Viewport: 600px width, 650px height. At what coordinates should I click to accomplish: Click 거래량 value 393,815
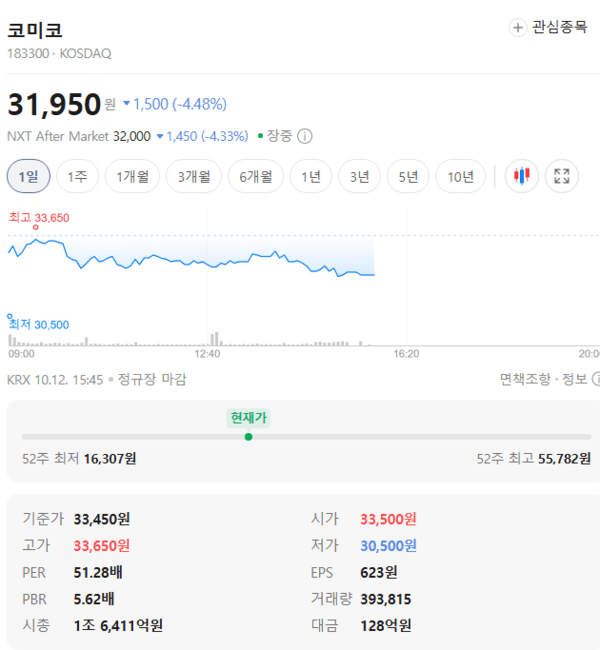coord(386,599)
